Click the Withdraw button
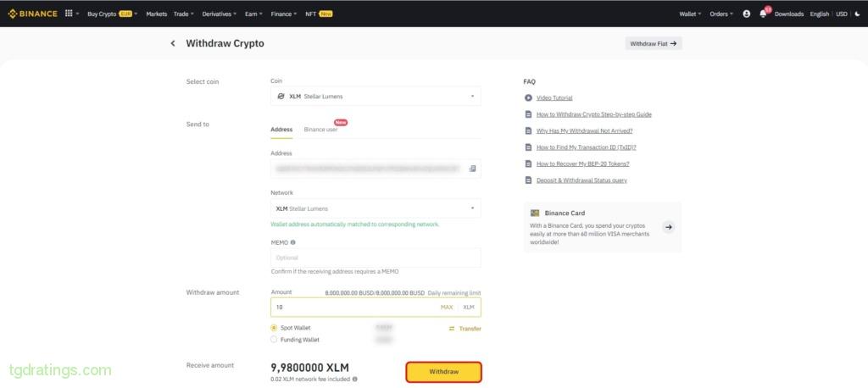868x388 pixels. tap(444, 372)
